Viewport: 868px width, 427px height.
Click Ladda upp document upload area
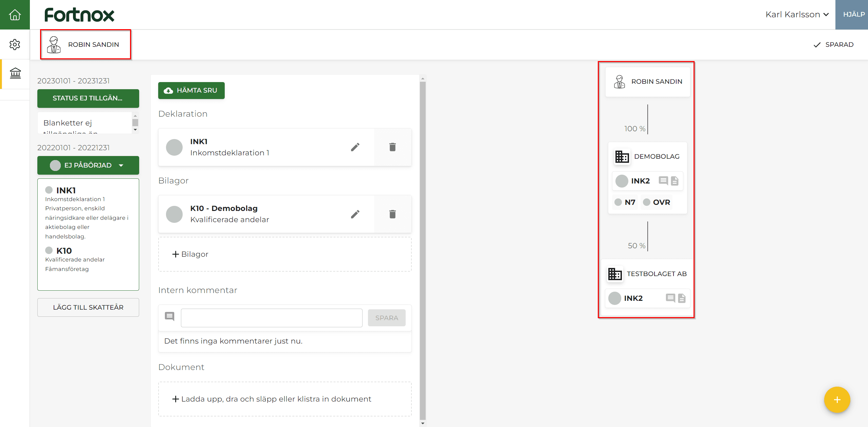tap(285, 399)
